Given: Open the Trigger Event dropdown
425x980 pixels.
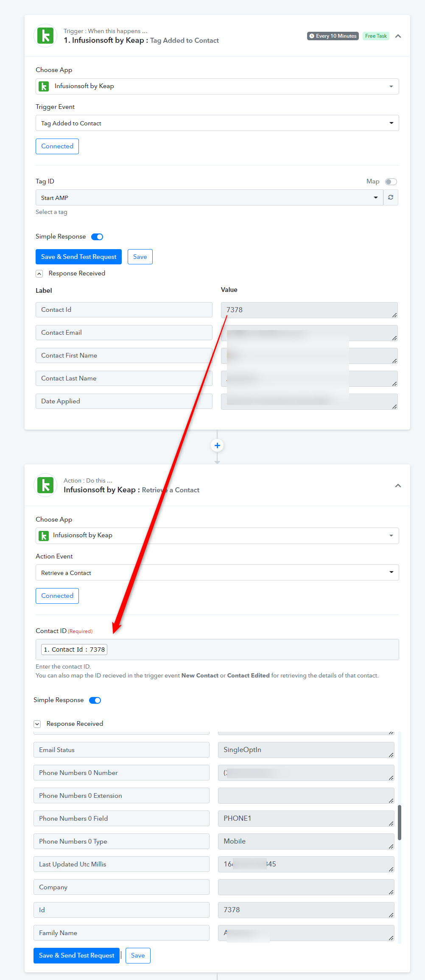Looking at the screenshot, I should pyautogui.click(x=217, y=123).
